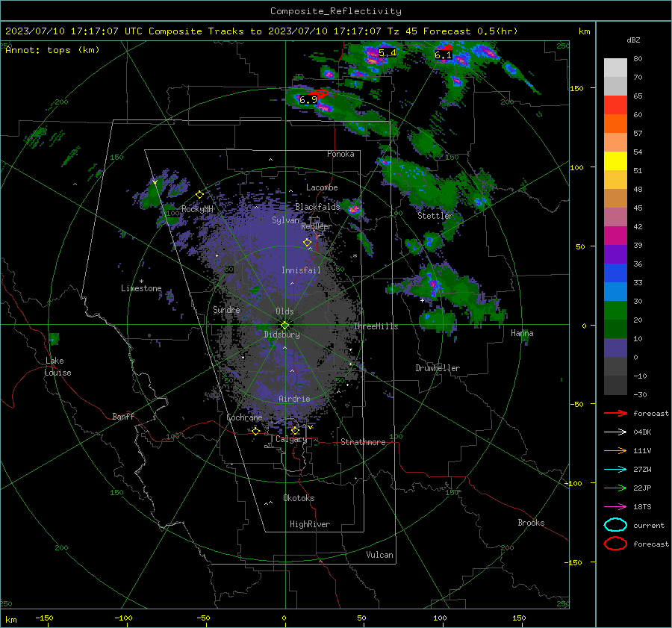
Task: Click the red 'forecast' ellipse legend icon
Action: tap(615, 544)
